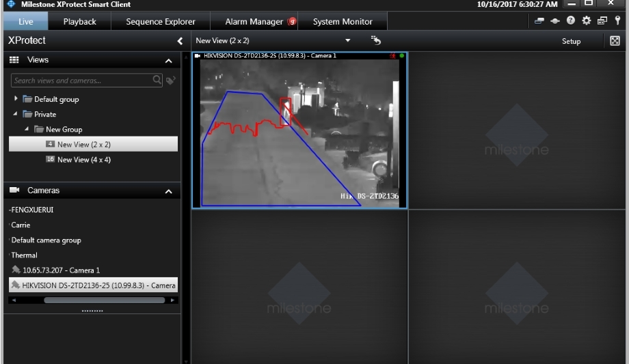Minimize the Smart Client window
629x364 pixels.
coord(572,3)
